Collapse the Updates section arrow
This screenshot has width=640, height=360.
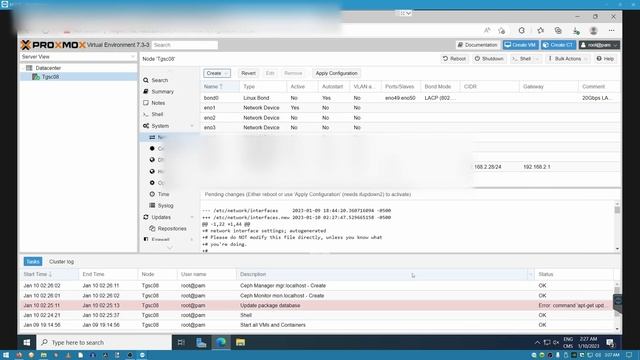pos(192,217)
